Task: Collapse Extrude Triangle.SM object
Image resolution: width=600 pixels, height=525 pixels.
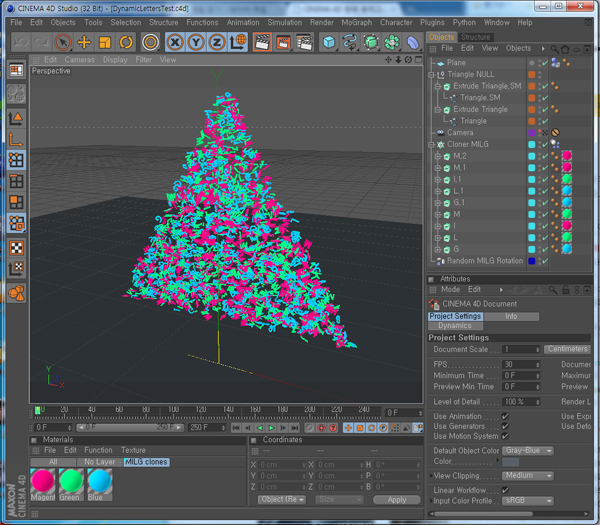Action: (x=438, y=86)
